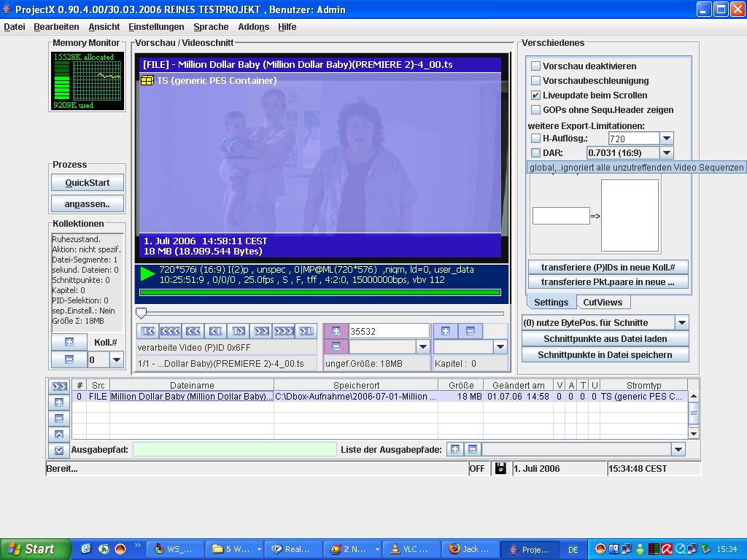Move file down with down-arrow icon
The width and height of the screenshot is (747, 560).
click(x=59, y=450)
